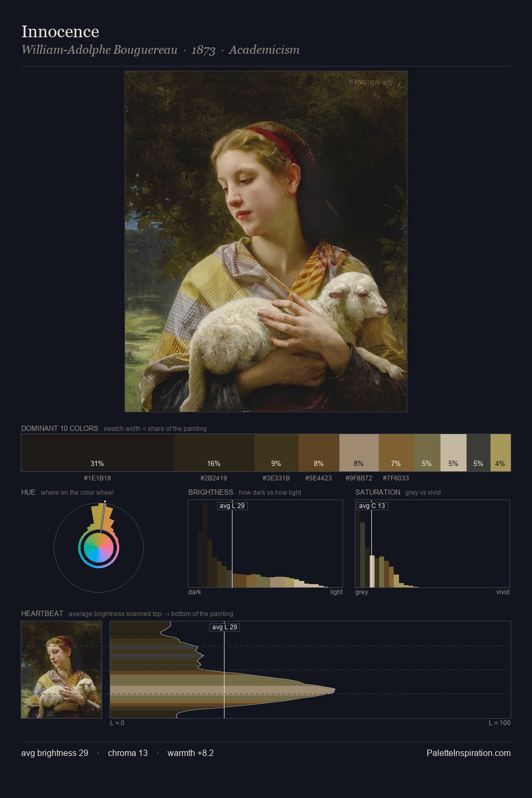
Task: Select the 16% dark brown swatch
Action: (x=214, y=453)
